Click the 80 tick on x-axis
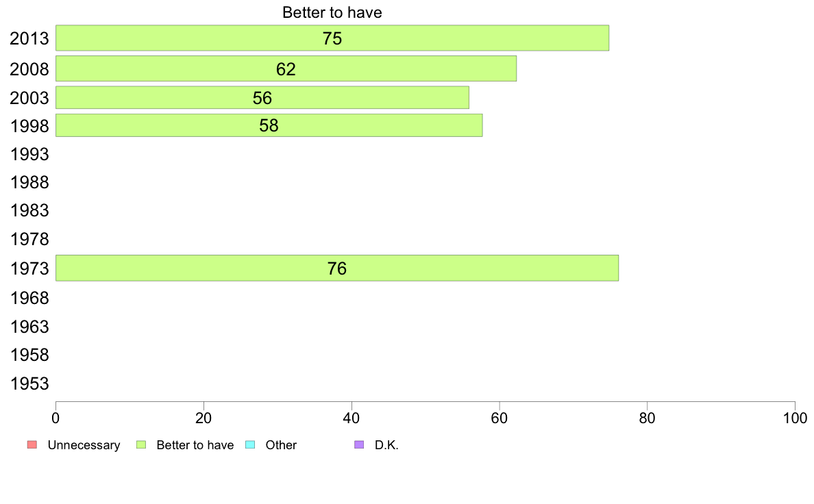The height and width of the screenshot is (504, 814). (647, 418)
